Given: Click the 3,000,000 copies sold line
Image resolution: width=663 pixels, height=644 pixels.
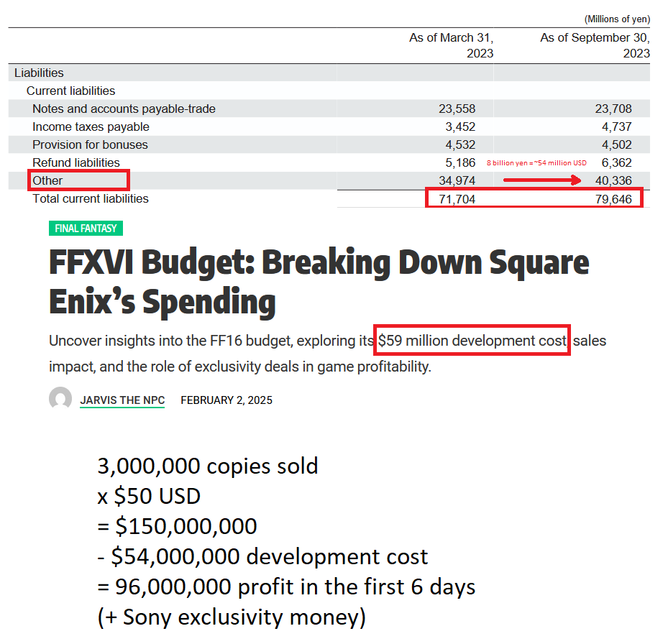Looking at the screenshot, I should [208, 466].
